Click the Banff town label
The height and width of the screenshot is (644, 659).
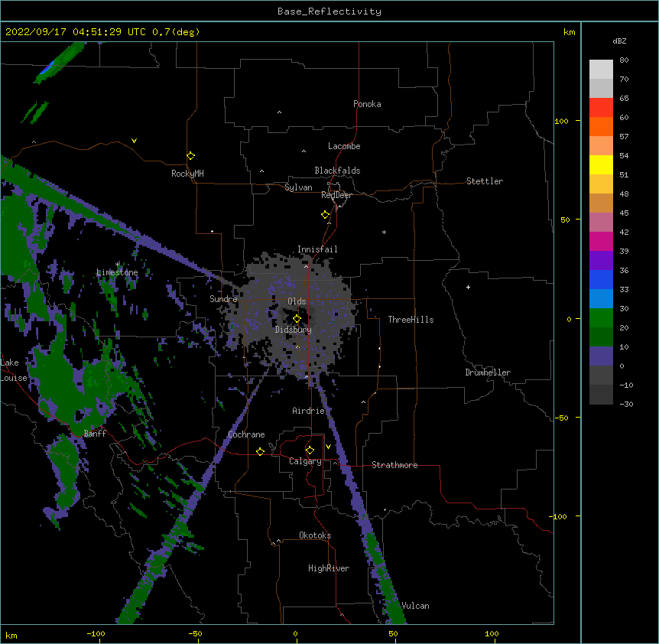coord(95,434)
